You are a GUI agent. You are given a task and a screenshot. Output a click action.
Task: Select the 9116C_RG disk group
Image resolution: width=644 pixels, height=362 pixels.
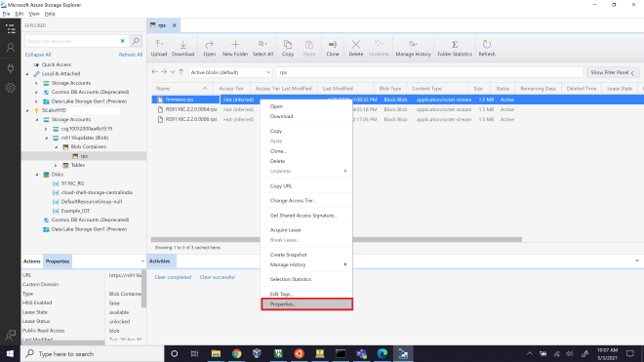coord(72,183)
